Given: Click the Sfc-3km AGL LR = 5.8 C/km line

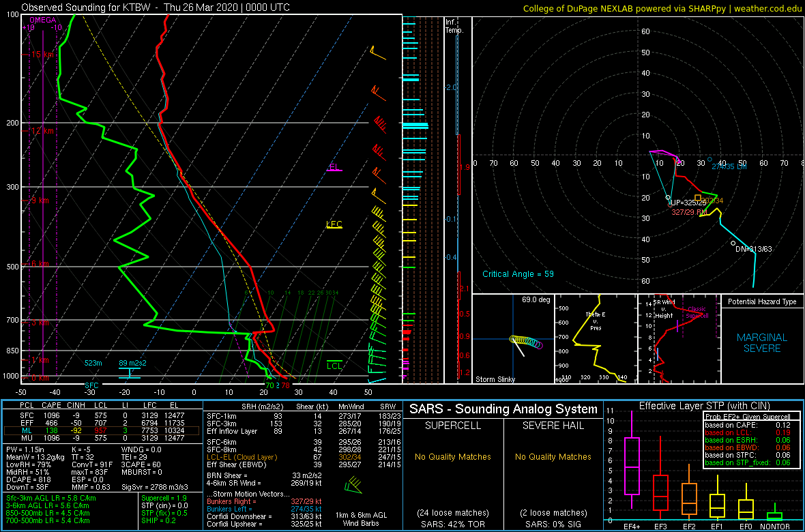Looking at the screenshot, I should (51, 498).
